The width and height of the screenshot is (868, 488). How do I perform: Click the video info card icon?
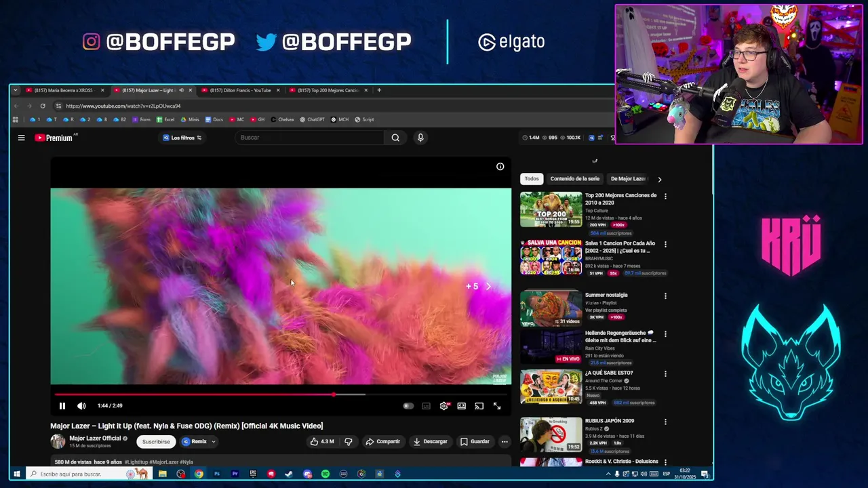(x=500, y=167)
